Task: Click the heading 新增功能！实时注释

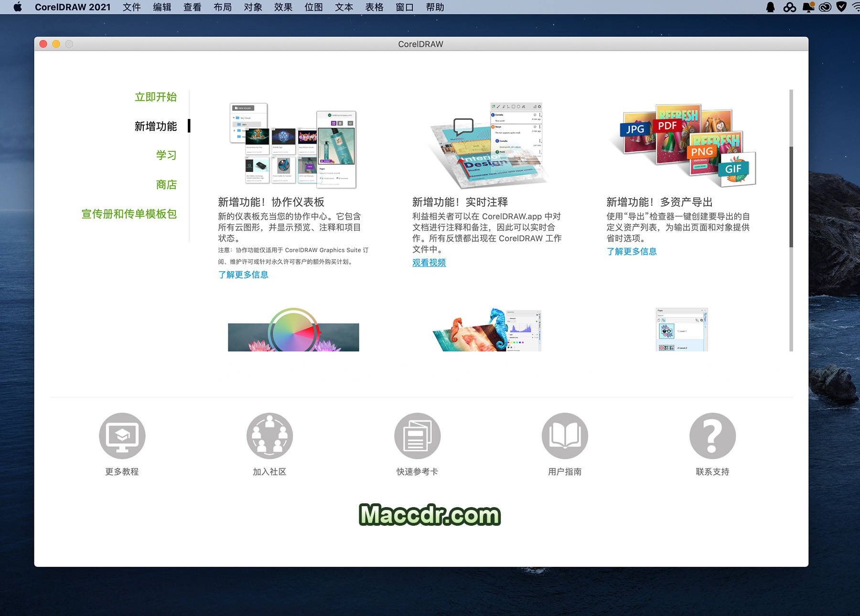Action: tap(460, 202)
